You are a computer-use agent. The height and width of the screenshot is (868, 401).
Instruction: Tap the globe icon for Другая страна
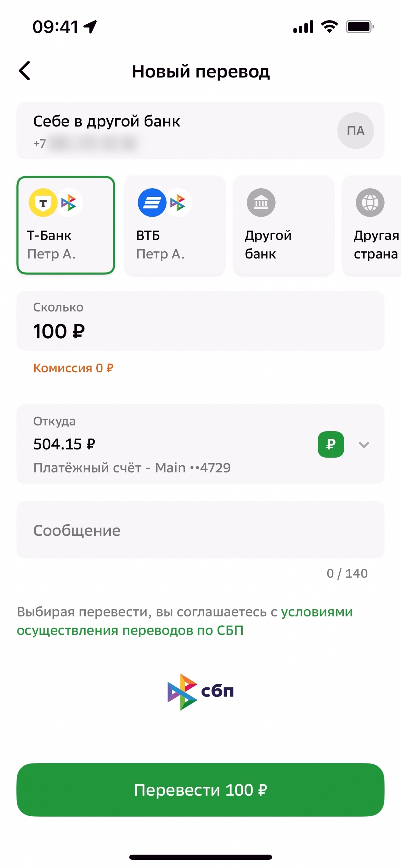[370, 203]
